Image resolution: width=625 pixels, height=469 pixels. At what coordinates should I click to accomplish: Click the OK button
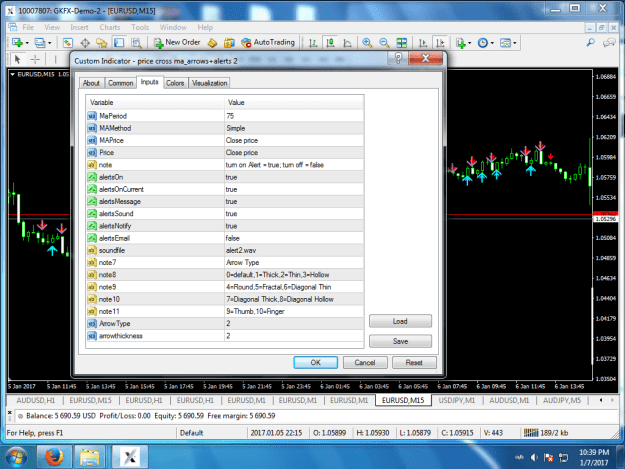pyautogui.click(x=316, y=362)
